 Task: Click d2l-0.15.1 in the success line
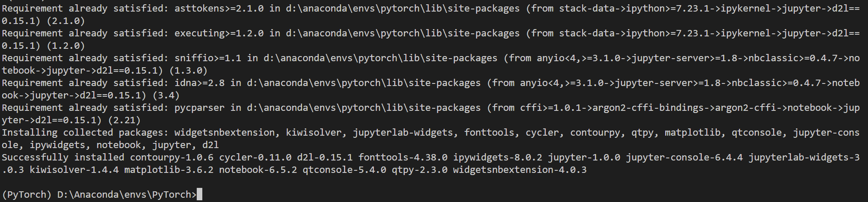point(325,157)
